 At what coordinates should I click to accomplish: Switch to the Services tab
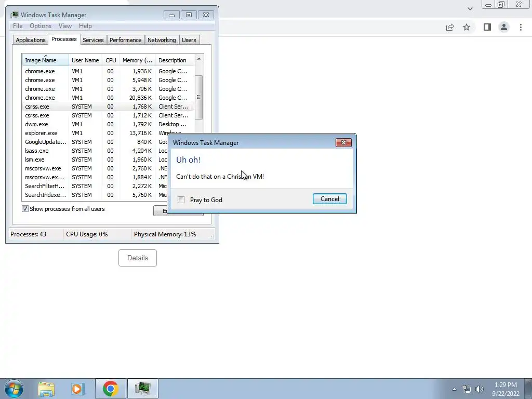(x=93, y=40)
